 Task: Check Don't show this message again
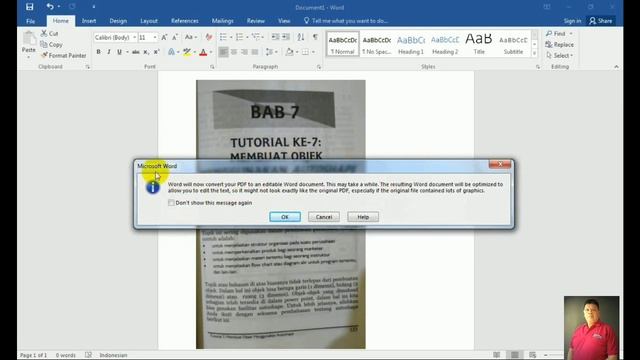click(171, 202)
